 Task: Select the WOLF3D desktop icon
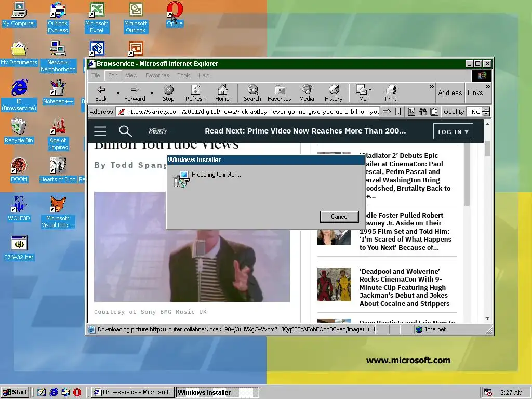pyautogui.click(x=19, y=209)
